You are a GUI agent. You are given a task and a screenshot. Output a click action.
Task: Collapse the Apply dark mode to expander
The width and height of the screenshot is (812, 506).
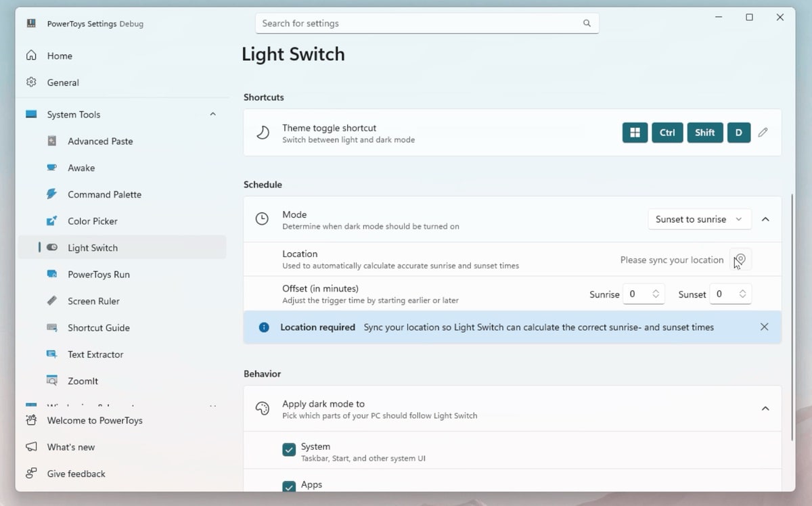(765, 409)
